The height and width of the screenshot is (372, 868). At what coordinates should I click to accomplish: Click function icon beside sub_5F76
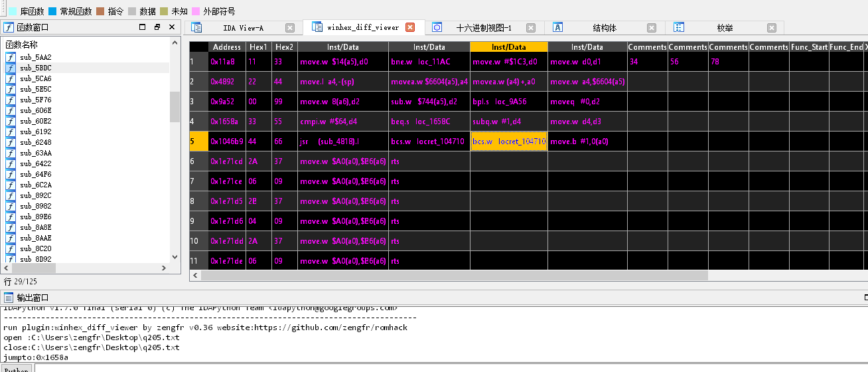(11, 100)
